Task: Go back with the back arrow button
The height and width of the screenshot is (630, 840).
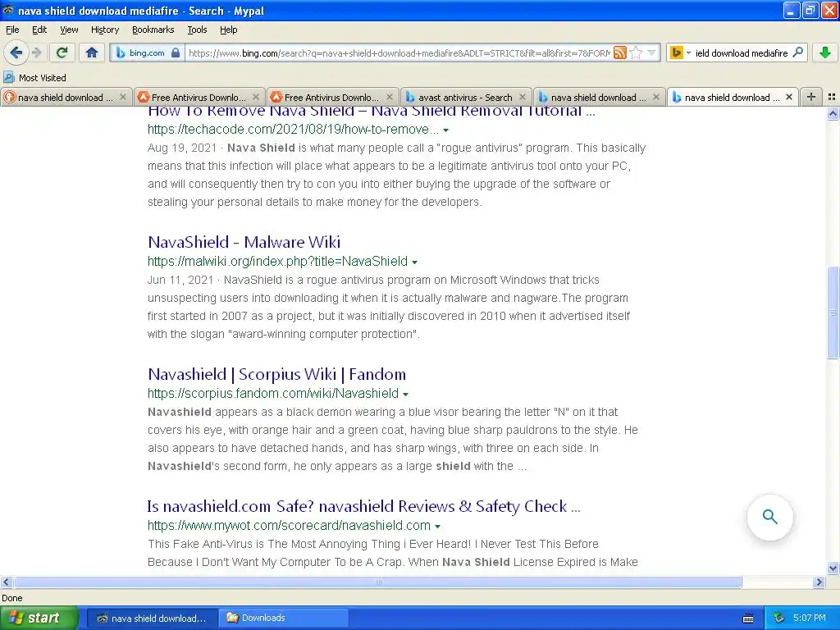Action: 16,52
